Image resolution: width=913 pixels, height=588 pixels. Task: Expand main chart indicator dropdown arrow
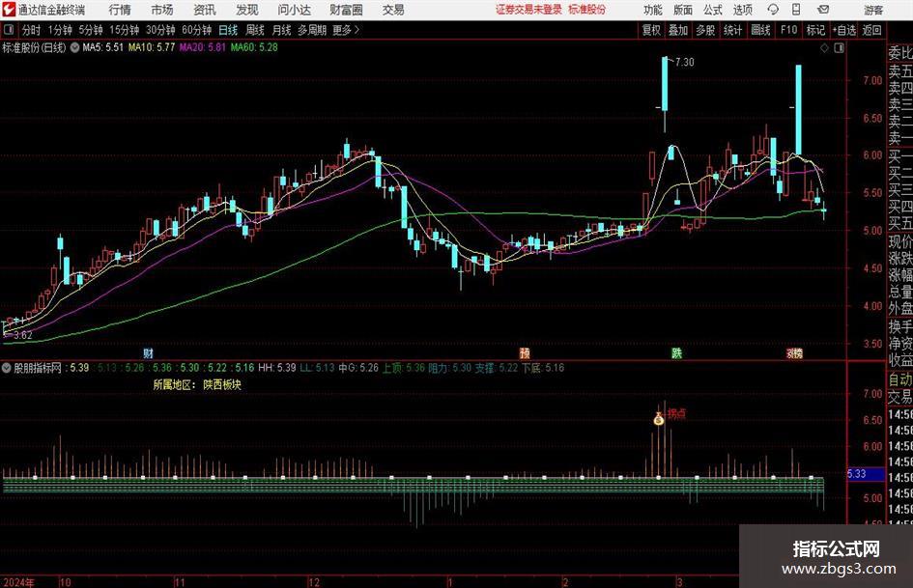point(75,47)
